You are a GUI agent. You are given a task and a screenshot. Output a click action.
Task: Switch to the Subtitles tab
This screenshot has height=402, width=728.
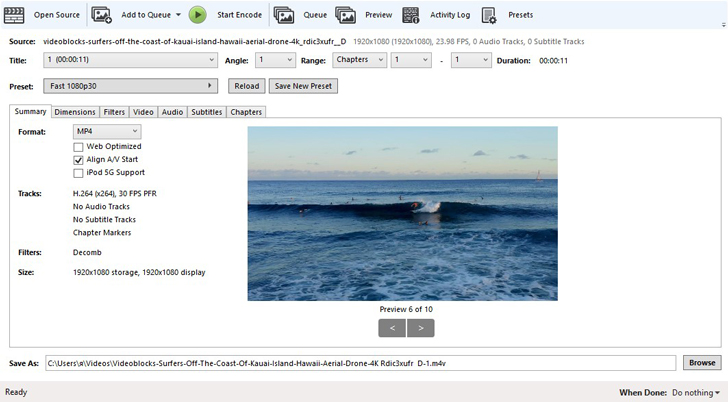[x=207, y=112]
